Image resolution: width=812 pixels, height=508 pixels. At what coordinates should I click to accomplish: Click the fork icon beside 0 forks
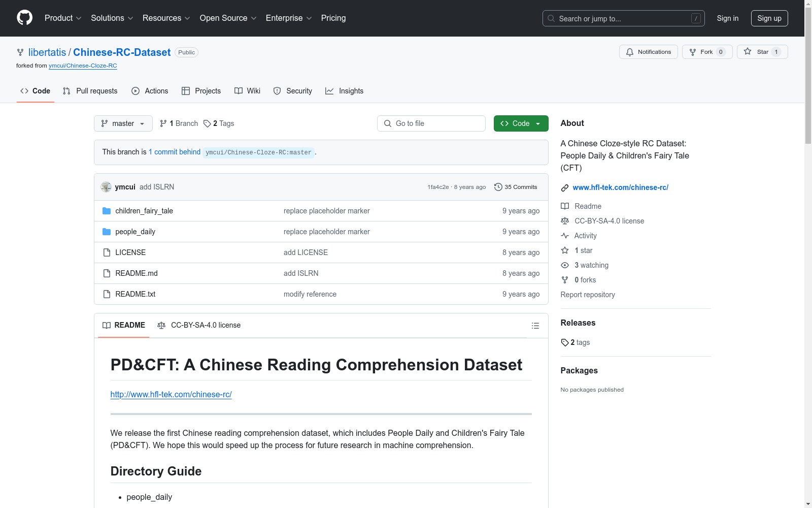click(565, 280)
